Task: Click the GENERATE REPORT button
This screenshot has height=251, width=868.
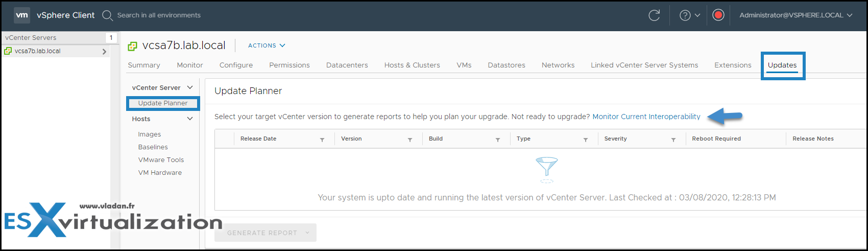Action: pyautogui.click(x=266, y=233)
